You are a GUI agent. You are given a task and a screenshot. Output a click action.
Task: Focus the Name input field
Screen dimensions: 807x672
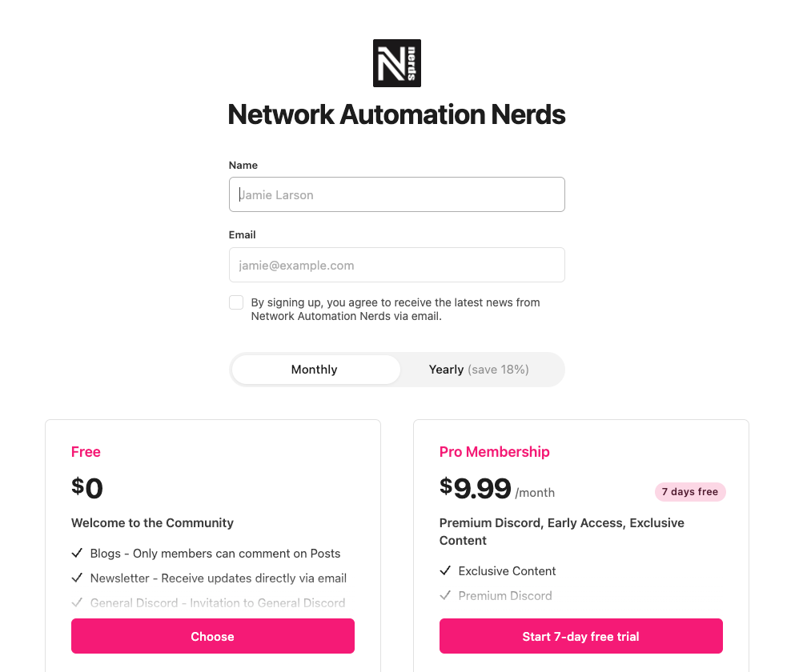[397, 194]
